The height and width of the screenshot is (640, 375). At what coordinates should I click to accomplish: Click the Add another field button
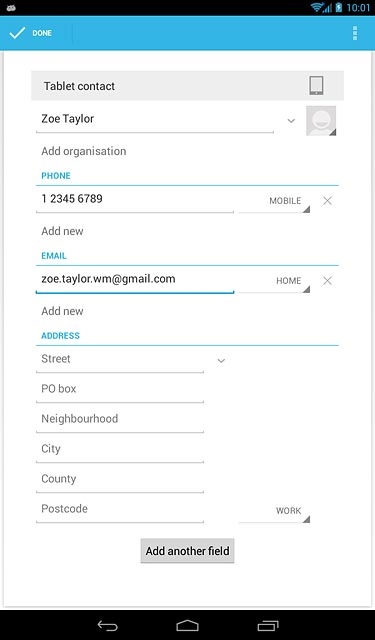(x=187, y=551)
